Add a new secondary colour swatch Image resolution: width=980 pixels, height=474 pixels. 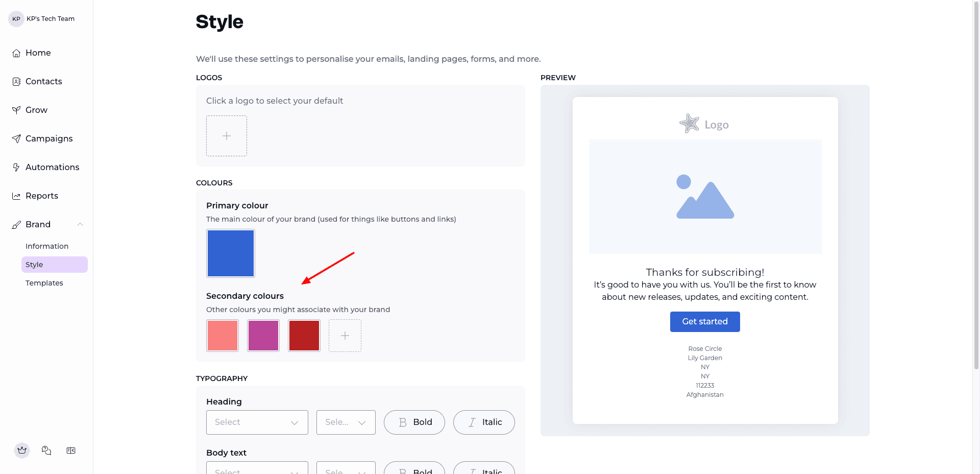(345, 336)
